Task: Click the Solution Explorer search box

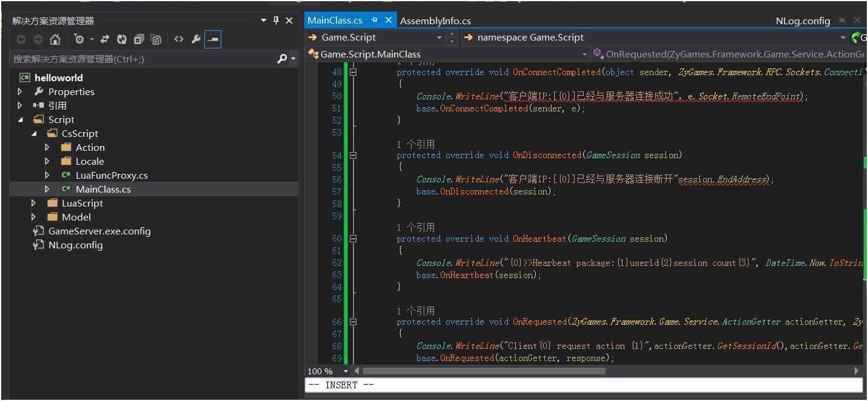Action: (x=142, y=59)
